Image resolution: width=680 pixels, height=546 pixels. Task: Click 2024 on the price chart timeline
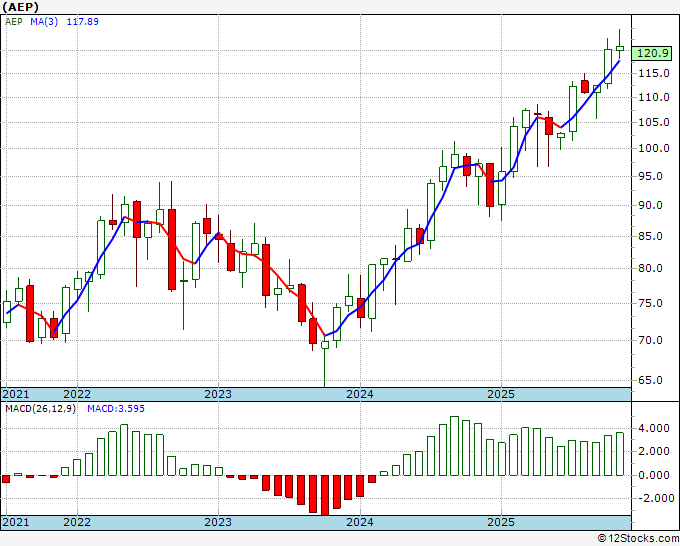[360, 394]
